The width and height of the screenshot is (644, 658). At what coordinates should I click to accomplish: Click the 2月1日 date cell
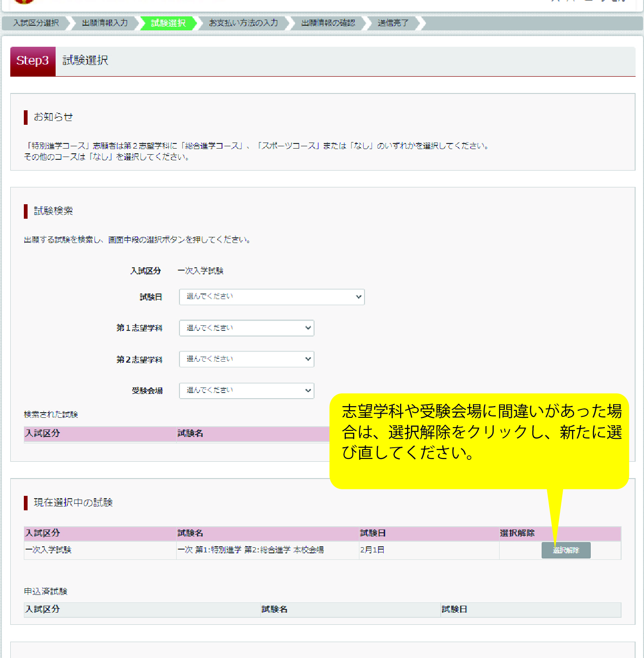tap(372, 550)
